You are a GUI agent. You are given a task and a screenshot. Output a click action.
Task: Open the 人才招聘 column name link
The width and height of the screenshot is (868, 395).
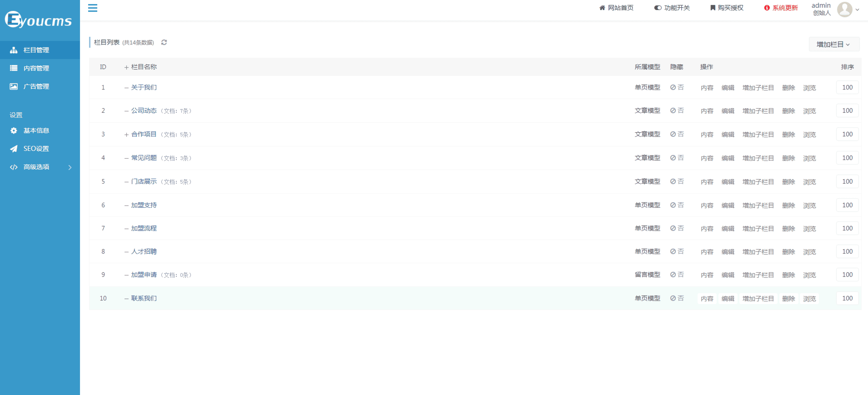(x=144, y=251)
